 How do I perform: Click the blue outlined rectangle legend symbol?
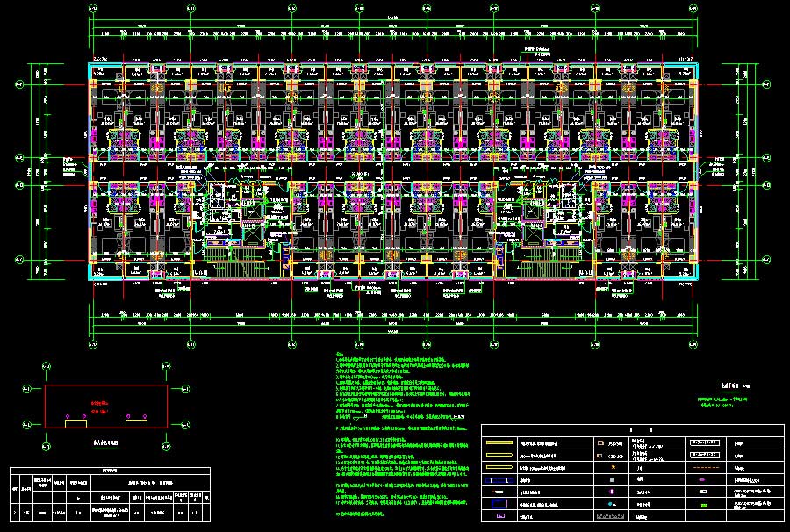[499, 504]
